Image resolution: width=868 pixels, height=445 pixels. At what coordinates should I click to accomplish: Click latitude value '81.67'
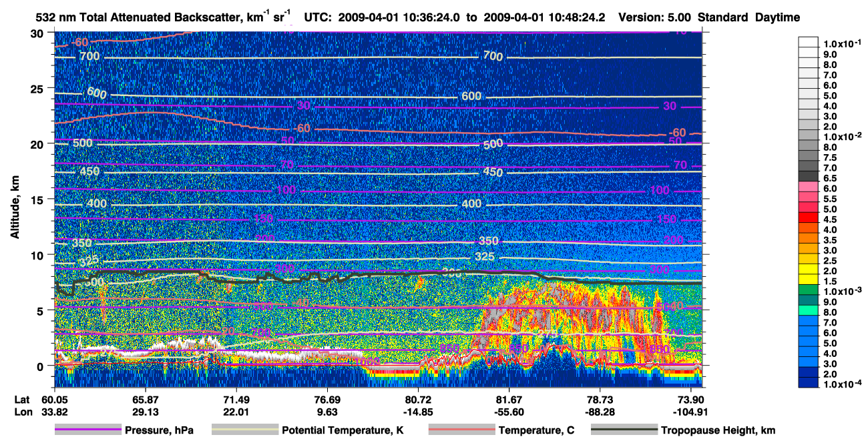[509, 399]
